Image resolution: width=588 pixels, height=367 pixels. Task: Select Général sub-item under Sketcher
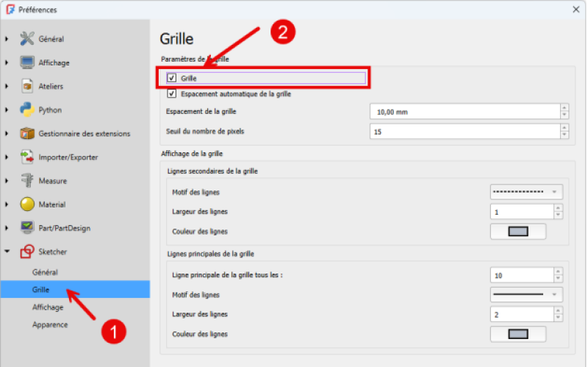(45, 272)
